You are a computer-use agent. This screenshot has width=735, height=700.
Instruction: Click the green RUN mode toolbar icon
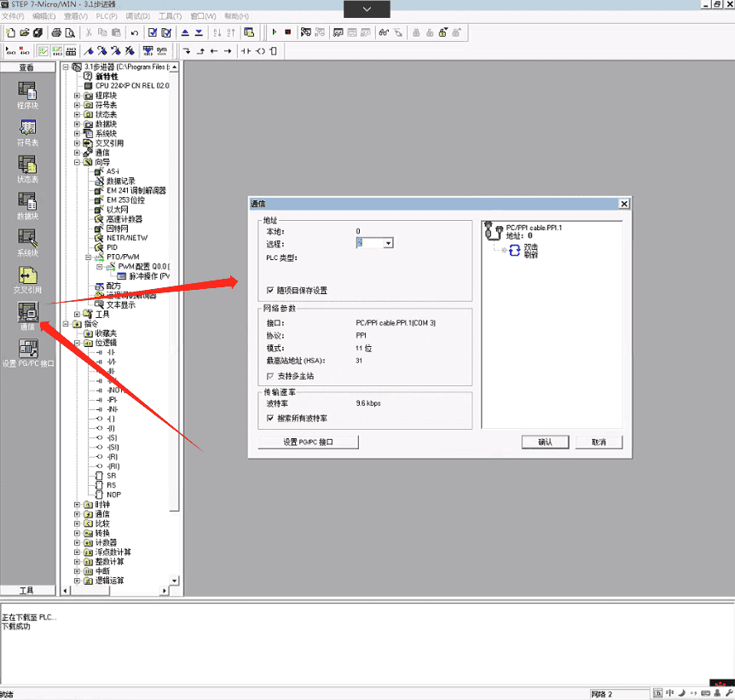coord(275,32)
